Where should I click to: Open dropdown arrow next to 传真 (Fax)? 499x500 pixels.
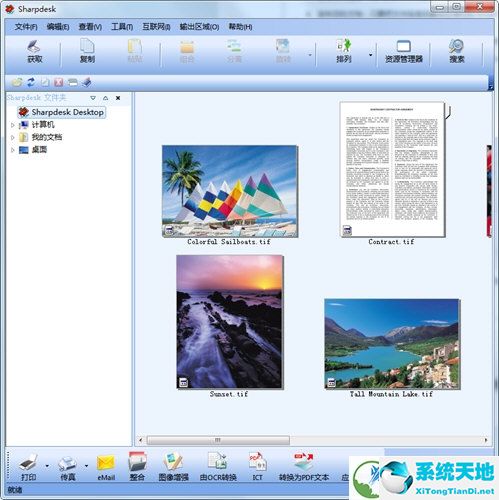click(86, 466)
